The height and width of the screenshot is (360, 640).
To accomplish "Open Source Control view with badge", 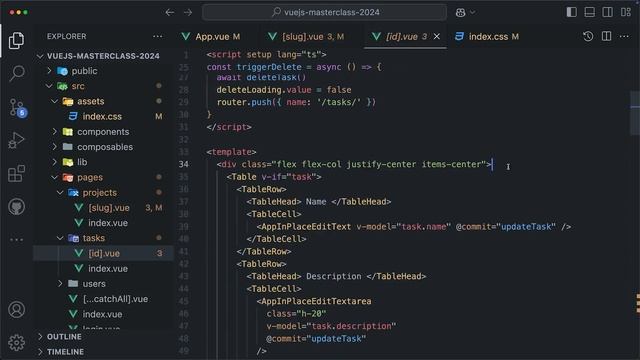I will (17, 108).
